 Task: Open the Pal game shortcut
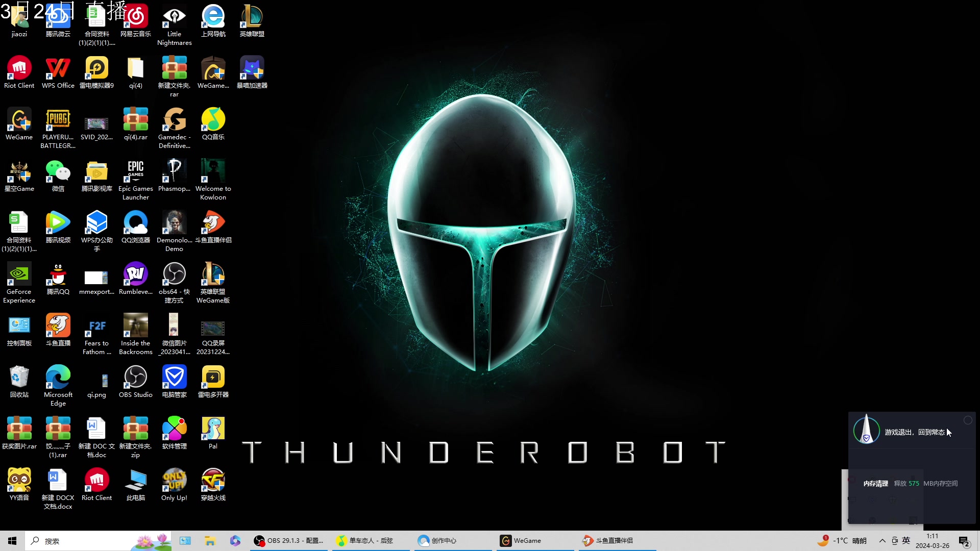[x=213, y=434]
